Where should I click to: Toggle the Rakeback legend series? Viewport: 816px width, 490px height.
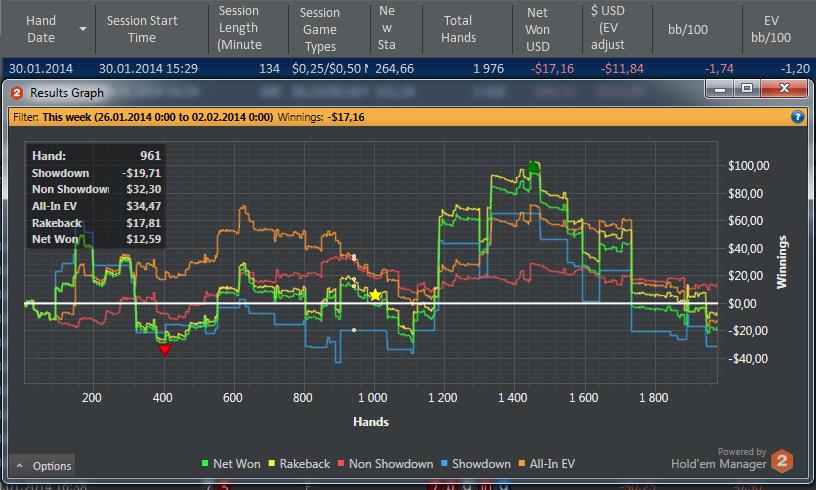click(299, 463)
